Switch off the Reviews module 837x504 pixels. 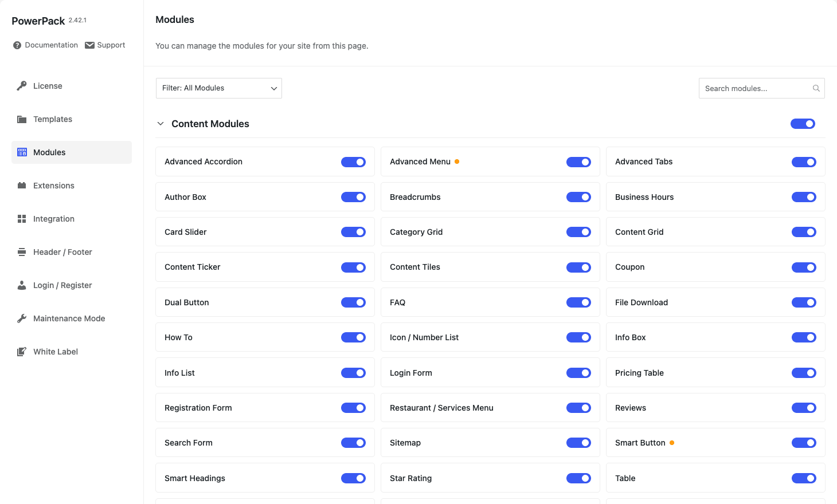coord(804,408)
